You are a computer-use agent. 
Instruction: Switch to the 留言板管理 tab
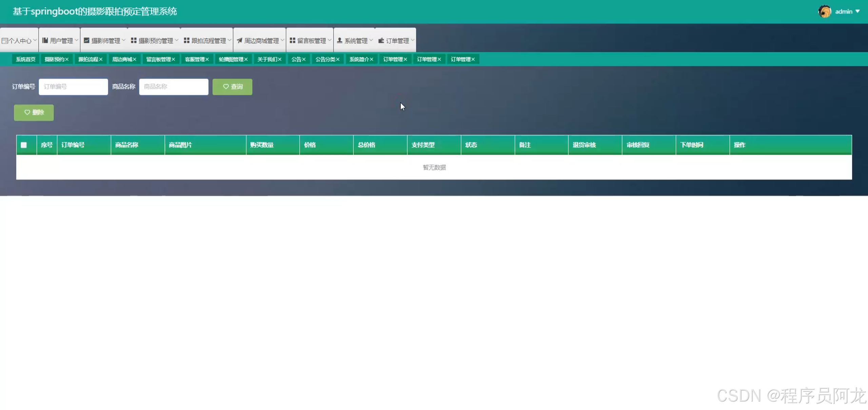pyautogui.click(x=158, y=59)
